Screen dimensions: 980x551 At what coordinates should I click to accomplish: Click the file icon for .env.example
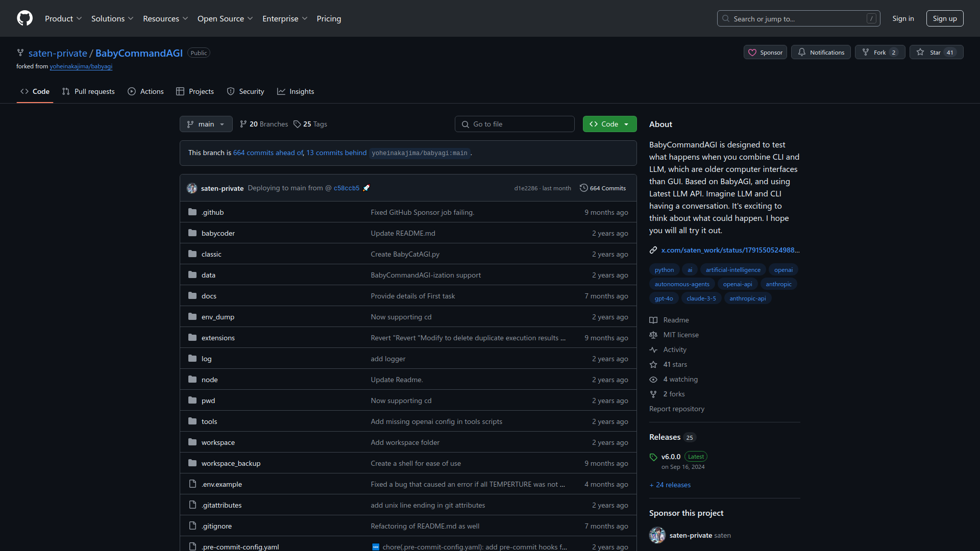(x=192, y=484)
